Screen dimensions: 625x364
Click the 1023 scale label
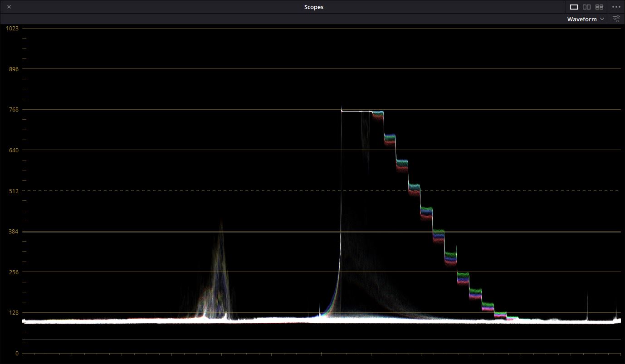click(x=12, y=28)
